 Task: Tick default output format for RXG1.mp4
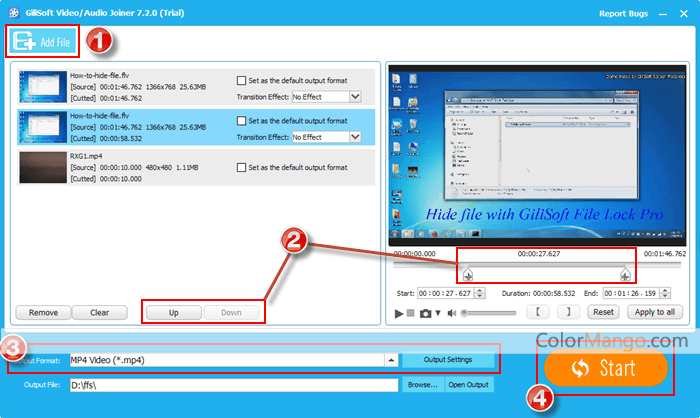(x=241, y=167)
